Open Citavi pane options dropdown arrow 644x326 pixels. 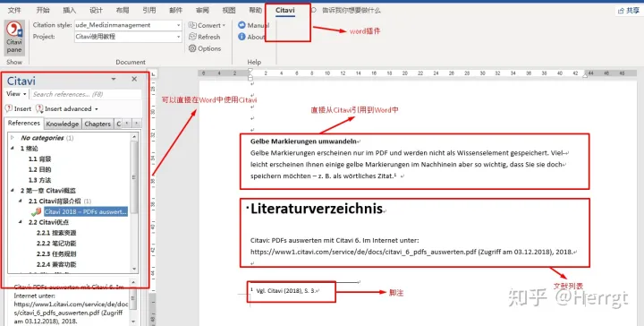pyautogui.click(x=114, y=79)
